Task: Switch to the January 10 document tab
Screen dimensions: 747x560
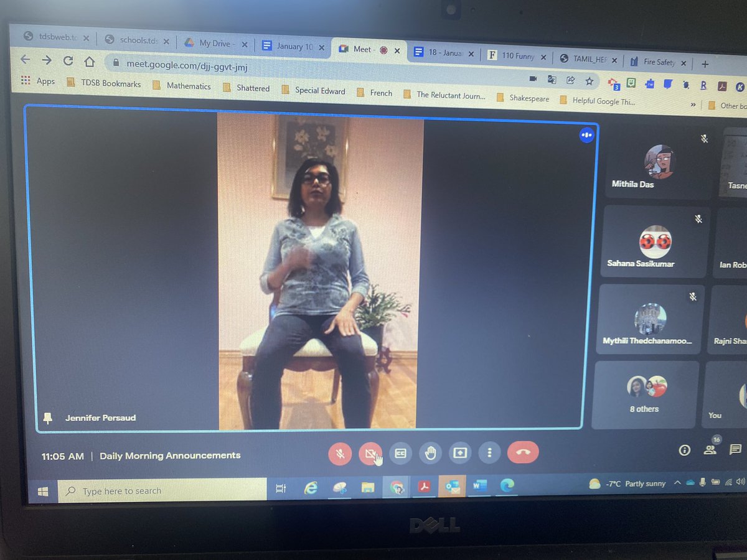Action: coord(293,47)
